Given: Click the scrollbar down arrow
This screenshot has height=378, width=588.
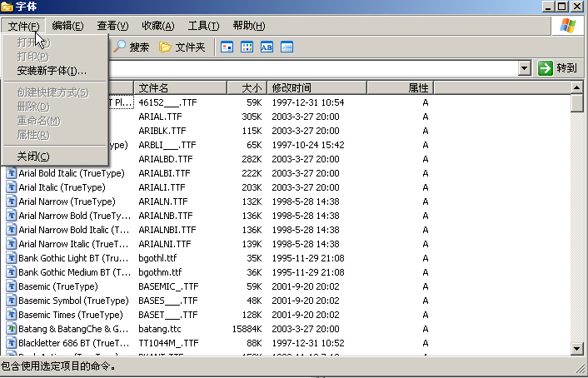Looking at the screenshot, I should [x=576, y=349].
